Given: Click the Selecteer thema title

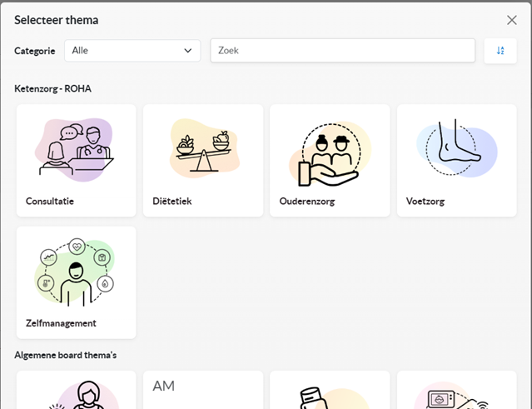Looking at the screenshot, I should pyautogui.click(x=57, y=20).
